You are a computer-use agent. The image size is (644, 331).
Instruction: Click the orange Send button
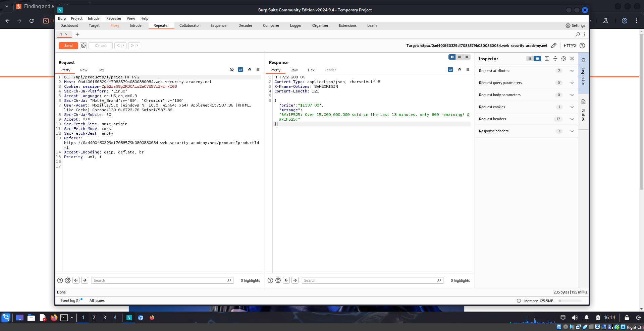pos(68,46)
